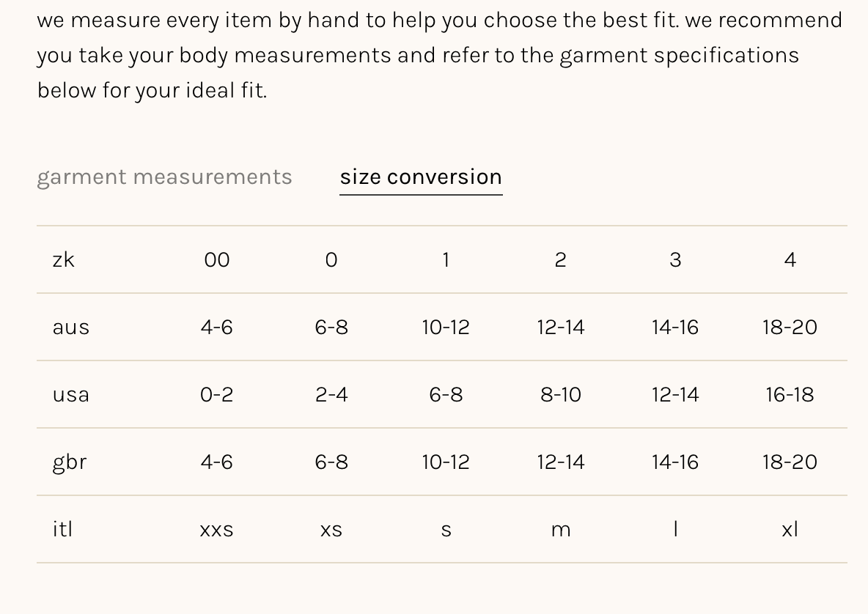The height and width of the screenshot is (614, 868).
Task: Click the usa "0-2" size cell
Action: (x=217, y=394)
